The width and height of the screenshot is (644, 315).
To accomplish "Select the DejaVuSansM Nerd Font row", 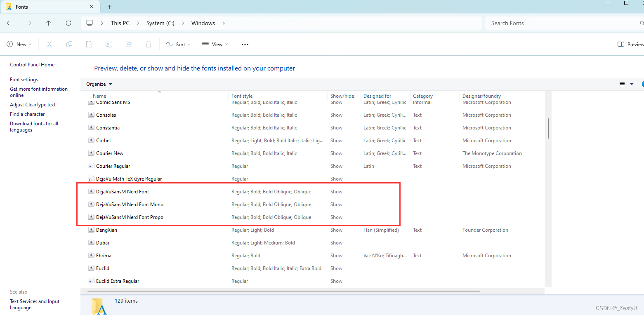I will 313,192.
